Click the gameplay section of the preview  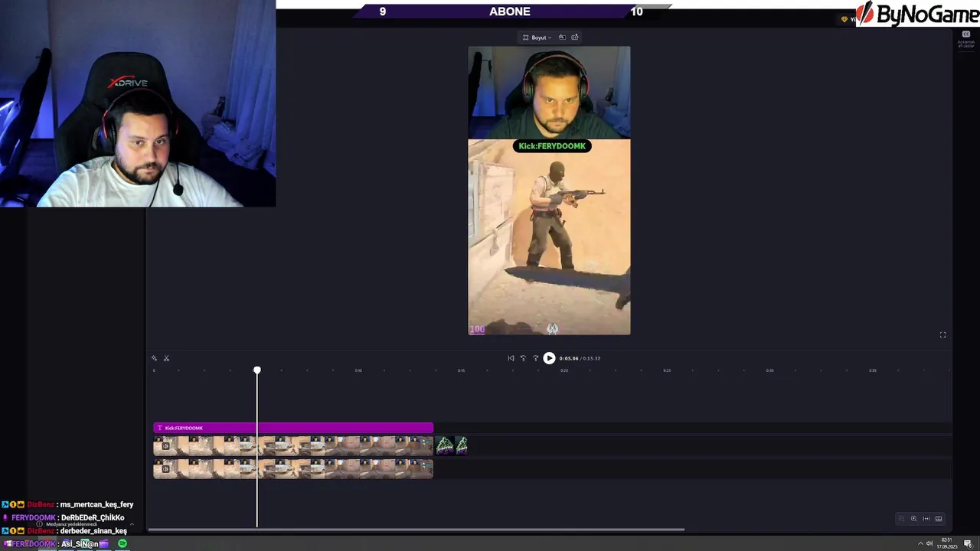pyautogui.click(x=549, y=237)
